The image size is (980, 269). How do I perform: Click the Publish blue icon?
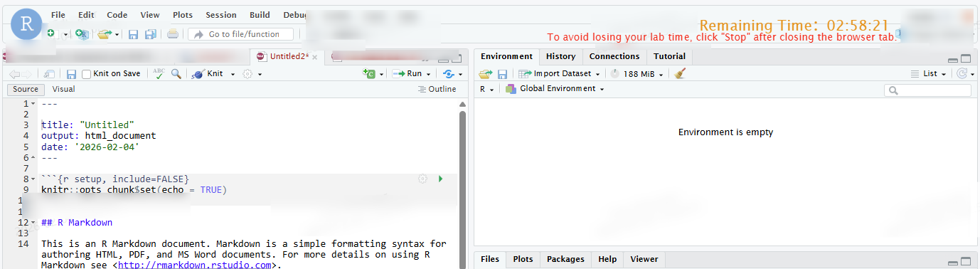tap(448, 74)
